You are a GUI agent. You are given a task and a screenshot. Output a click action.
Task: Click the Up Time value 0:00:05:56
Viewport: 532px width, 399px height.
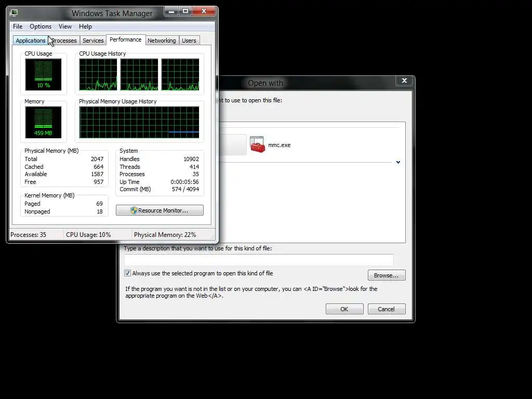click(x=184, y=182)
